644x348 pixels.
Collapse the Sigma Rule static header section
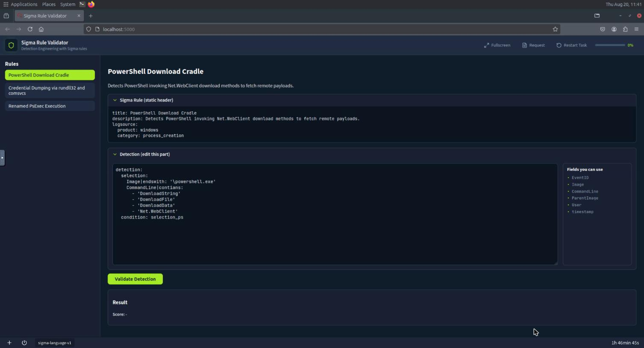(x=115, y=100)
